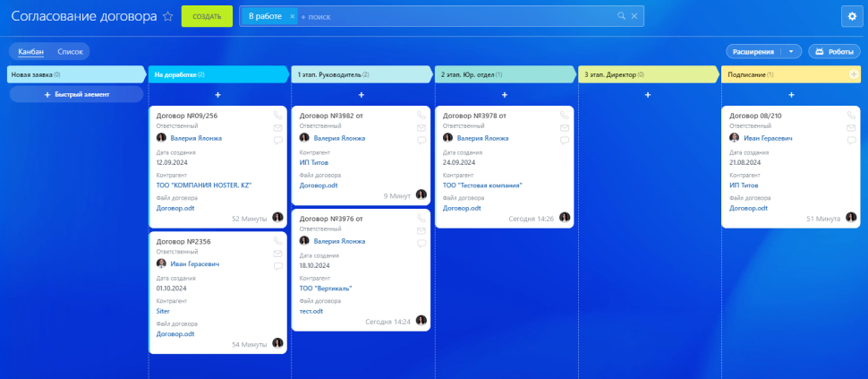
Task: Call icon on Договор №3976 card
Action: pos(421,219)
